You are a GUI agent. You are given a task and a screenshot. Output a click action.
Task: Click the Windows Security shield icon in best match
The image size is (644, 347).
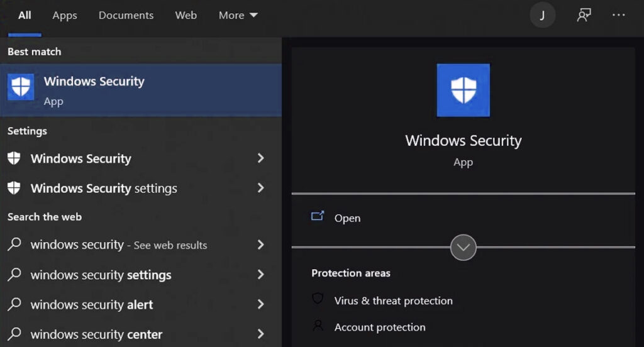(21, 87)
